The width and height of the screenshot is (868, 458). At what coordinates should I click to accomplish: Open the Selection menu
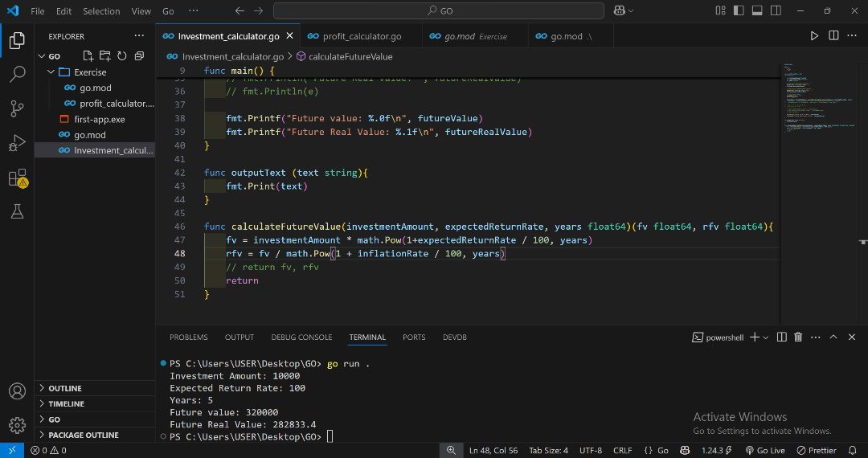[101, 11]
